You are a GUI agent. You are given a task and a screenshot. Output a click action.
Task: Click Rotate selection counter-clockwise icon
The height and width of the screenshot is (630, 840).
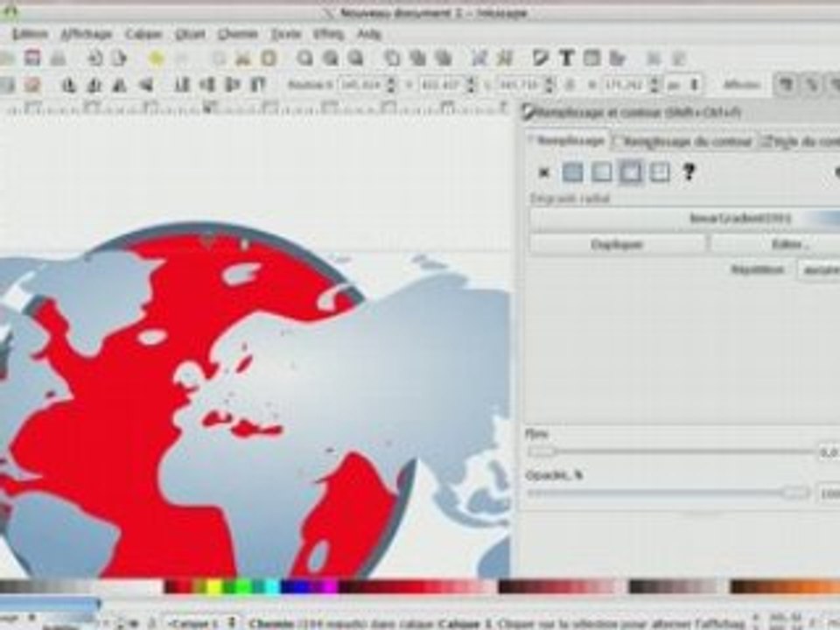(x=68, y=85)
